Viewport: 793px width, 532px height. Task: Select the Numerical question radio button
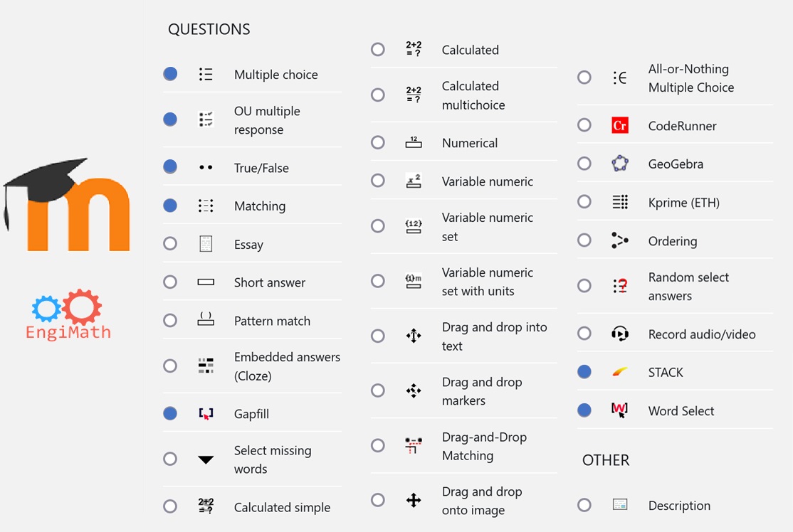[378, 143]
